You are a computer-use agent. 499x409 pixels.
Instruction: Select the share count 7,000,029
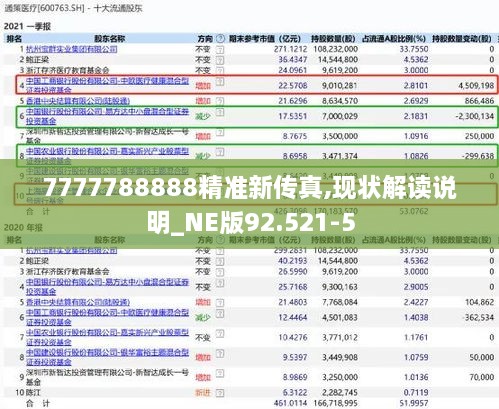[340, 116]
